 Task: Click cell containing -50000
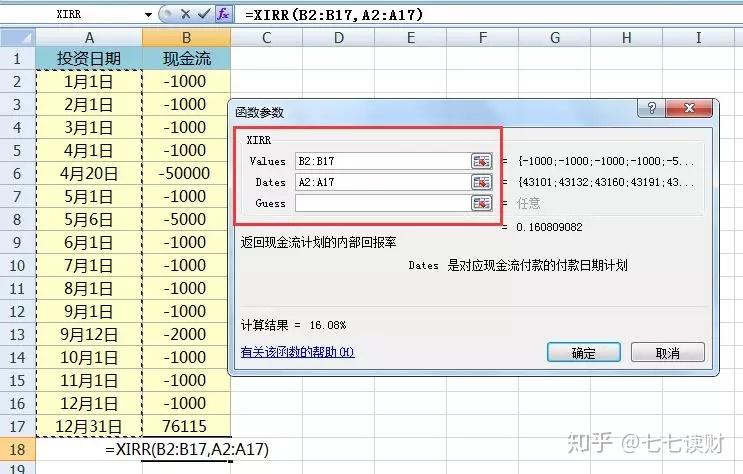[x=186, y=173]
